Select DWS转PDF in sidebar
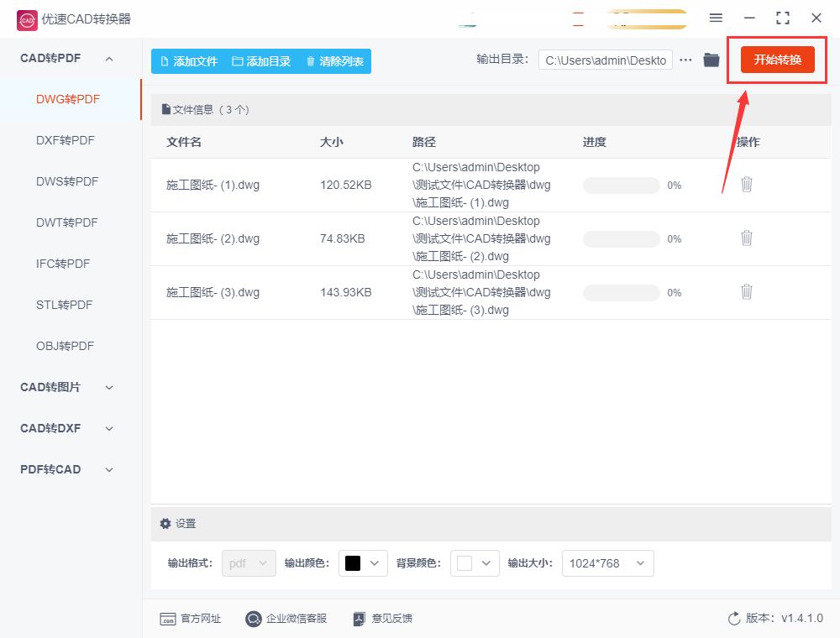Viewport: 840px width, 638px height. tap(67, 182)
